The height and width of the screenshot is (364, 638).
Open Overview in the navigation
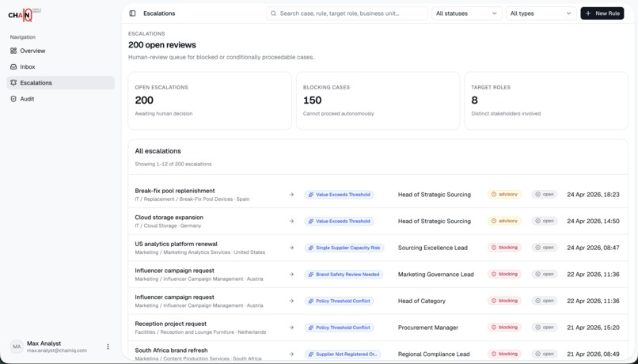coord(61,51)
